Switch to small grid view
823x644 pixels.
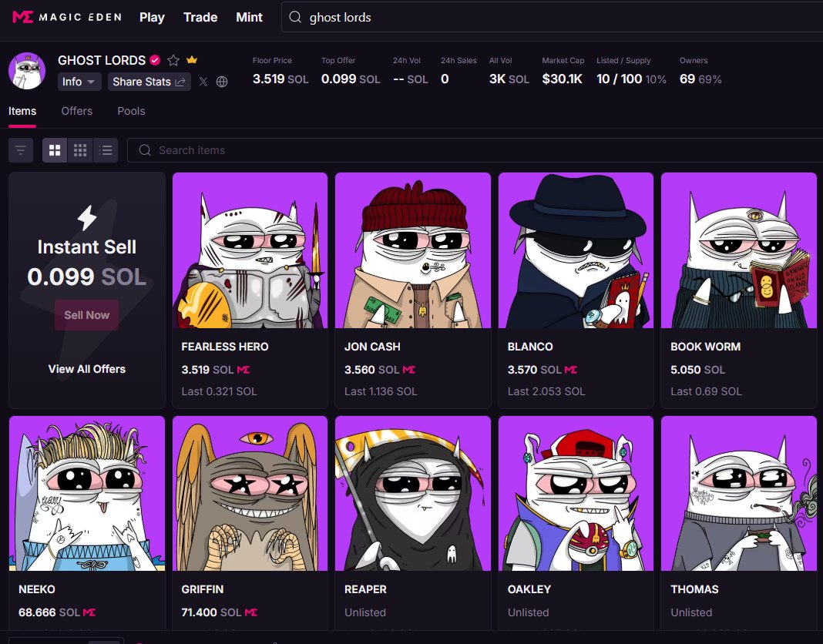[x=80, y=151]
